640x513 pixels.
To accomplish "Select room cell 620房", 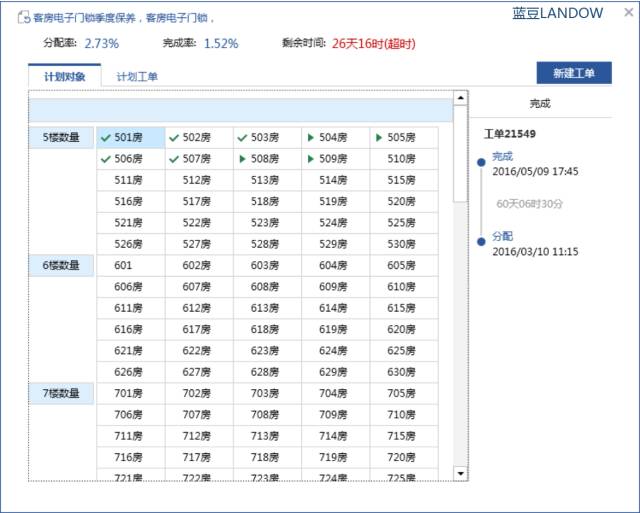I will click(x=404, y=329).
